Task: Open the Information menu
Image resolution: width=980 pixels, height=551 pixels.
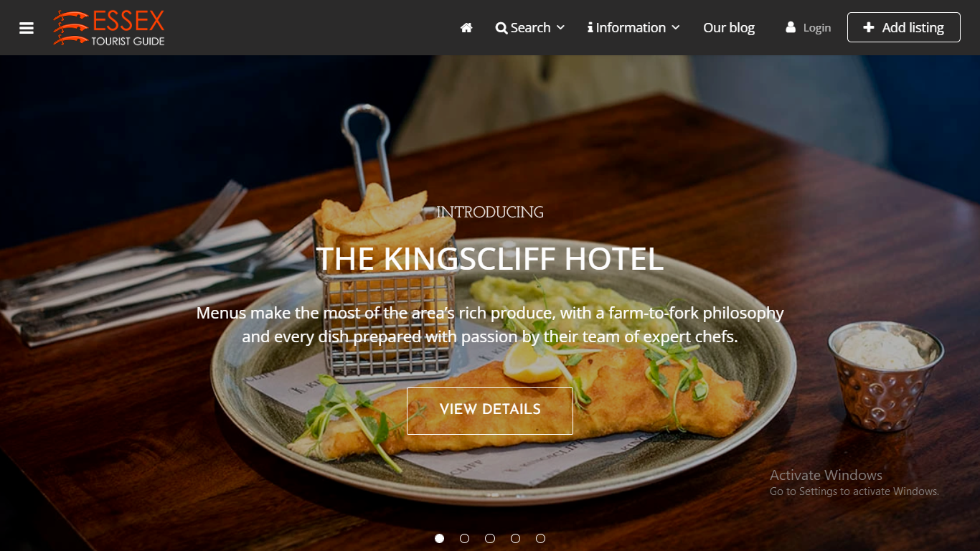Action: click(x=633, y=27)
